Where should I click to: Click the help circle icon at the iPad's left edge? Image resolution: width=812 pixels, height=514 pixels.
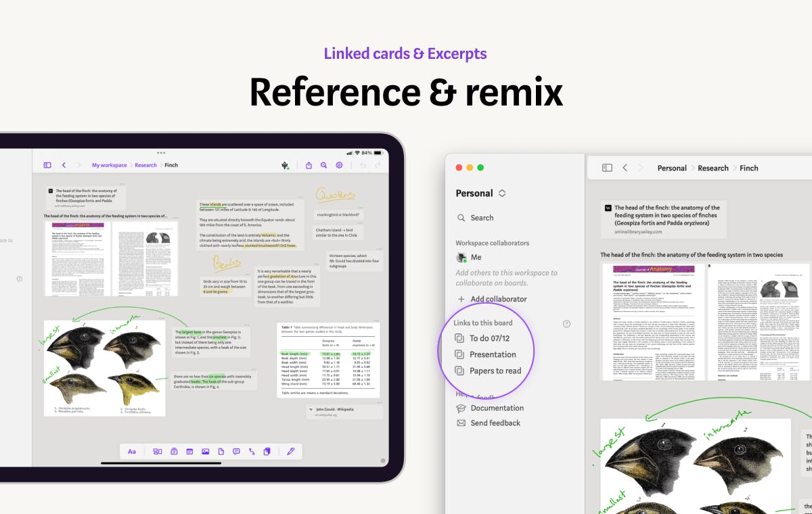[x=19, y=279]
